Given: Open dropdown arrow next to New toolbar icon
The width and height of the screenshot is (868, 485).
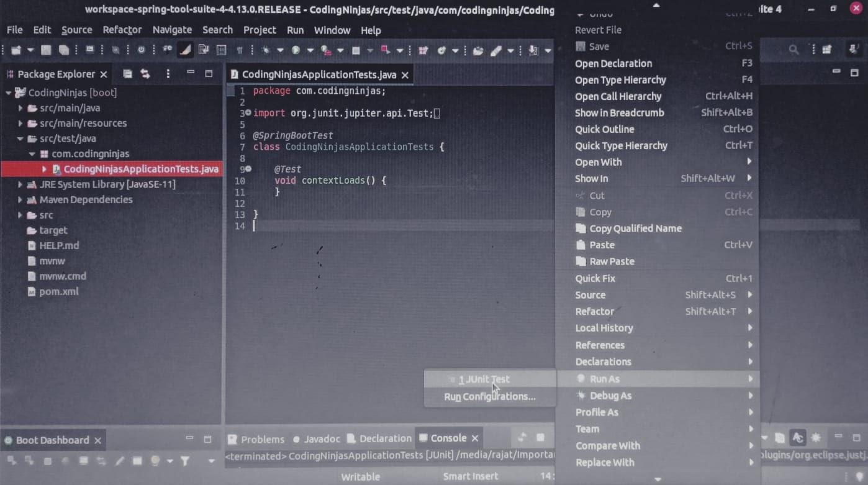Looking at the screenshot, I should tap(30, 50).
